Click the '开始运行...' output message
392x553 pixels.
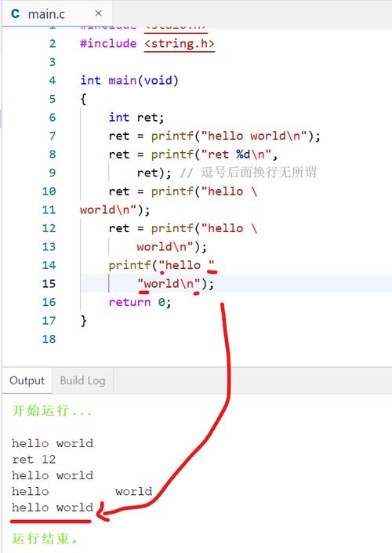pyautogui.click(x=53, y=411)
